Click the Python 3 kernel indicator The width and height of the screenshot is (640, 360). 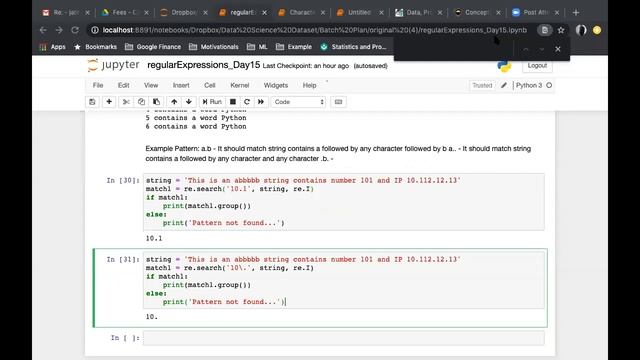529,85
